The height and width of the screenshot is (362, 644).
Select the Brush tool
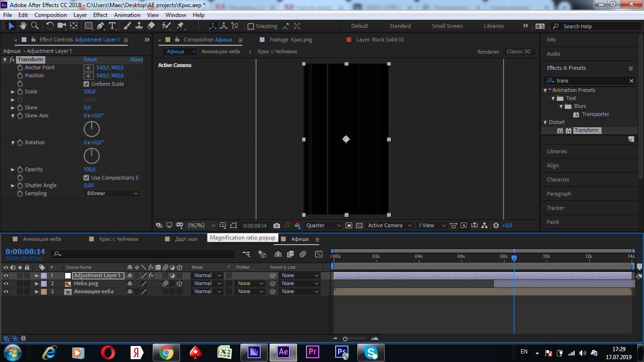(127, 26)
